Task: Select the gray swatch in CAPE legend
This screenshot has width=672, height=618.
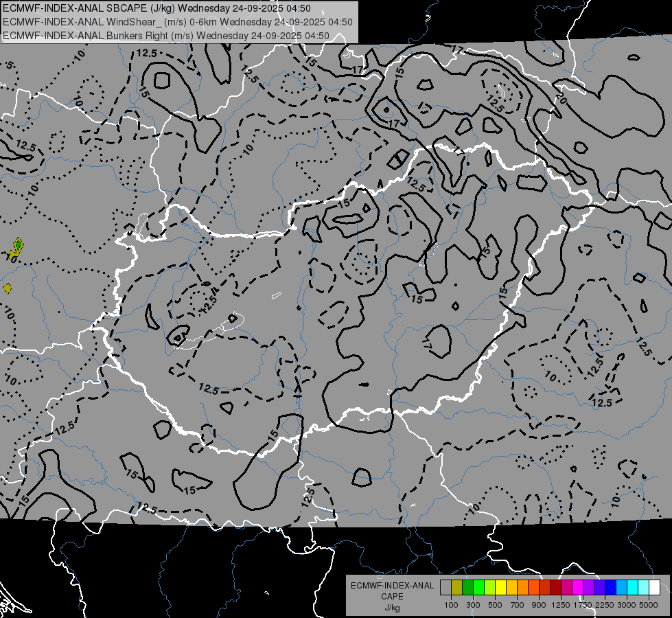Action: (x=445, y=588)
